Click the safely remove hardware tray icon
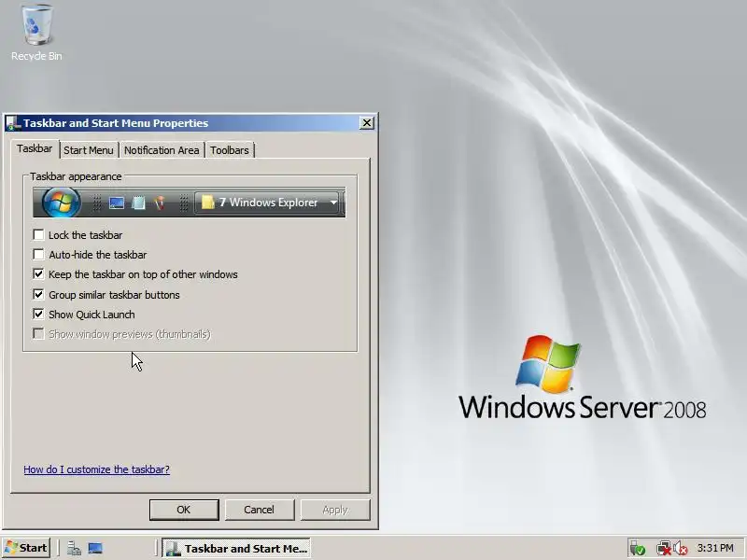This screenshot has width=747, height=560. click(x=638, y=549)
